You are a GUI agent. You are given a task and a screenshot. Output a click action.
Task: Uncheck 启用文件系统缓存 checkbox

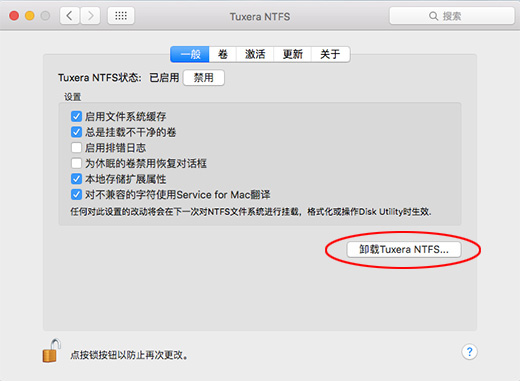[x=76, y=116]
